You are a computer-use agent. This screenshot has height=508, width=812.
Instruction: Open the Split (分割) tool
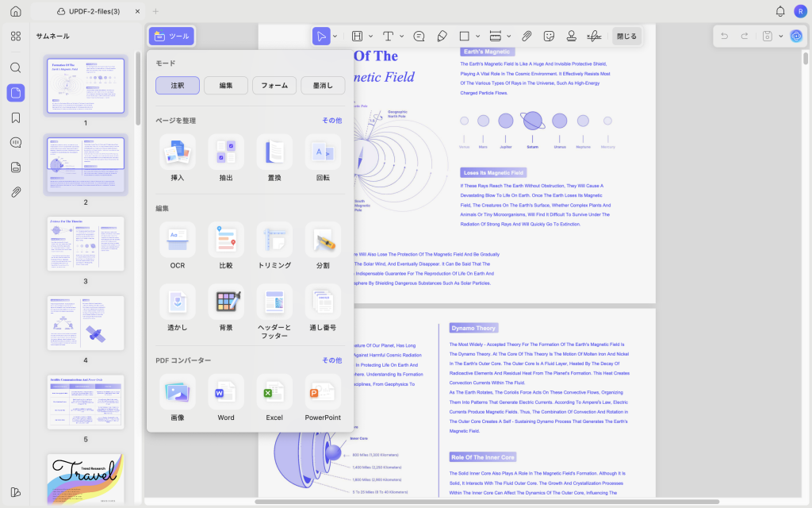point(323,240)
